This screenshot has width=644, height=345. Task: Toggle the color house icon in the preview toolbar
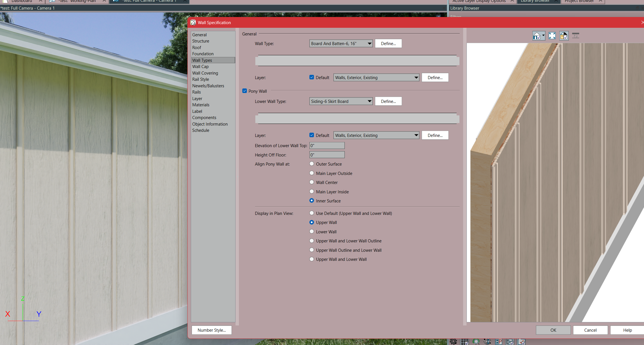point(564,36)
